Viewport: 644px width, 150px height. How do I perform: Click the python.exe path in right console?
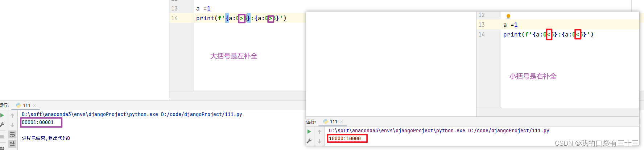click(397, 130)
